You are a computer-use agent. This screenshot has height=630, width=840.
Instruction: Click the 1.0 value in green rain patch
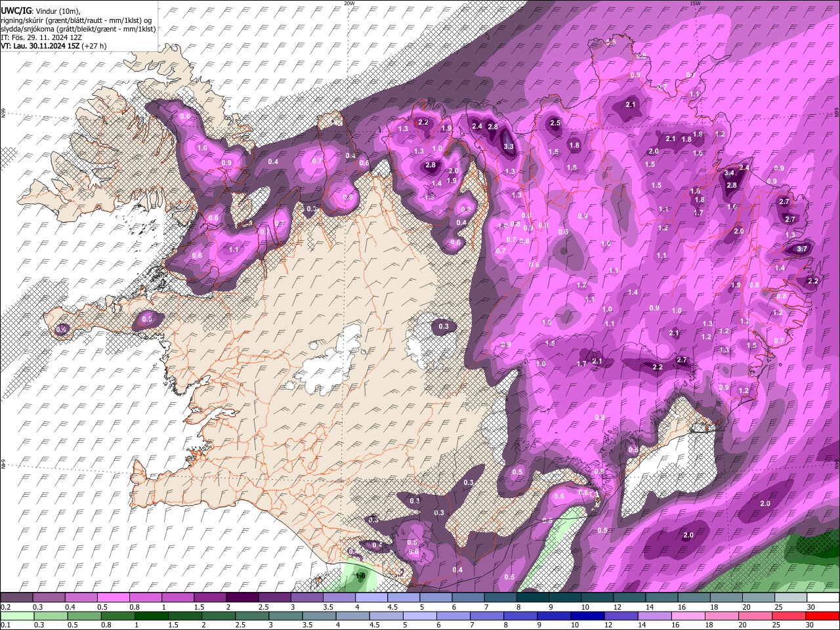tap(360, 576)
